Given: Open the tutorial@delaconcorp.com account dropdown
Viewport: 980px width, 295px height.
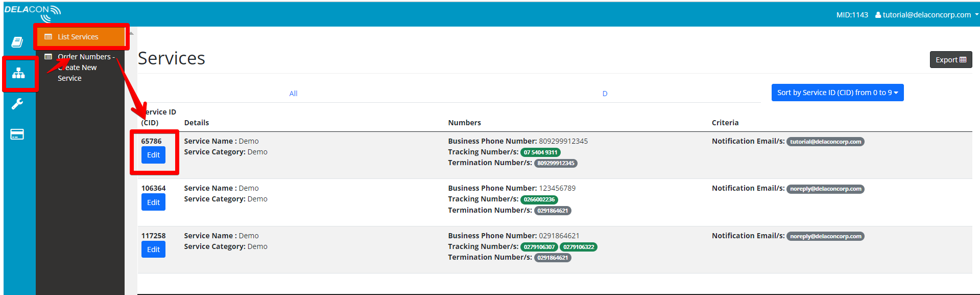Looking at the screenshot, I should click(927, 15).
